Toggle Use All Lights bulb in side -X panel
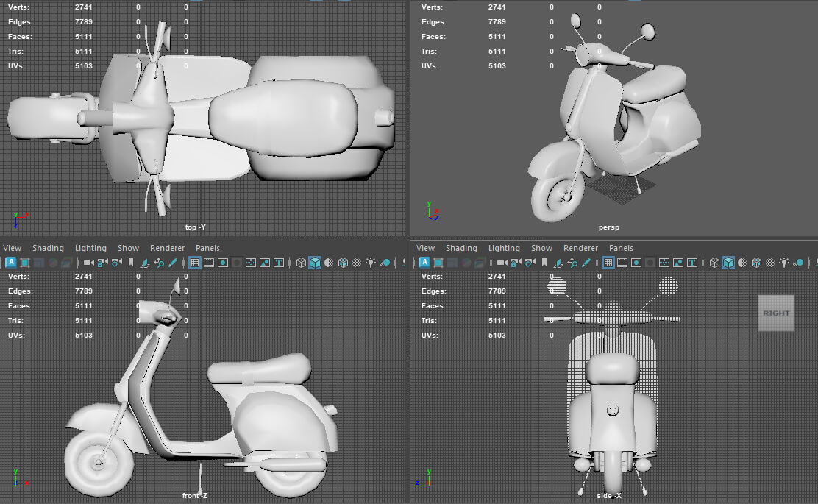Screen dimensions: 818x504 coord(784,263)
